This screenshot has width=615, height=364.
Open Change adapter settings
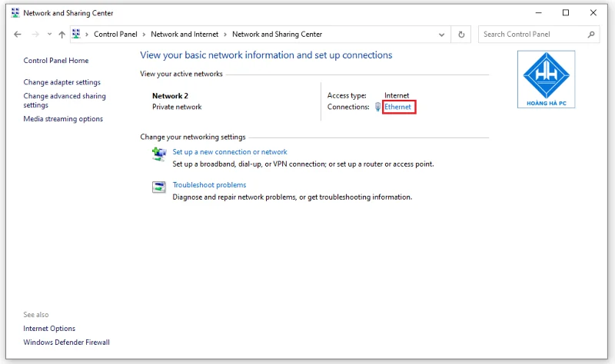pyautogui.click(x=62, y=82)
